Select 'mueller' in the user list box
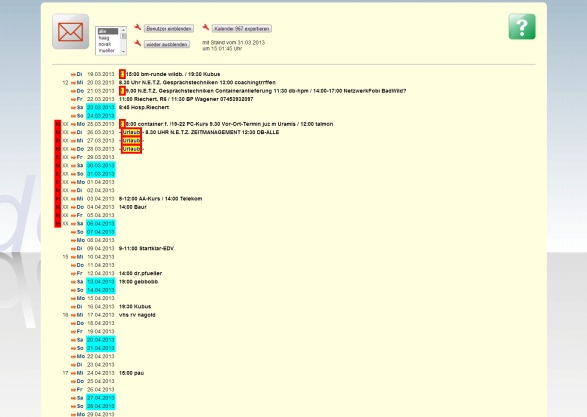 click(x=108, y=50)
